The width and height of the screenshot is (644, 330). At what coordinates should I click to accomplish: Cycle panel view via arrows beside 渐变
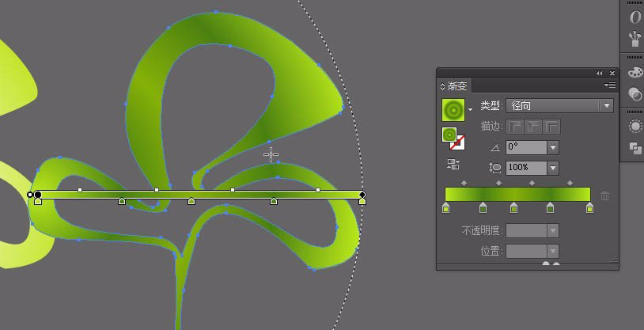442,86
